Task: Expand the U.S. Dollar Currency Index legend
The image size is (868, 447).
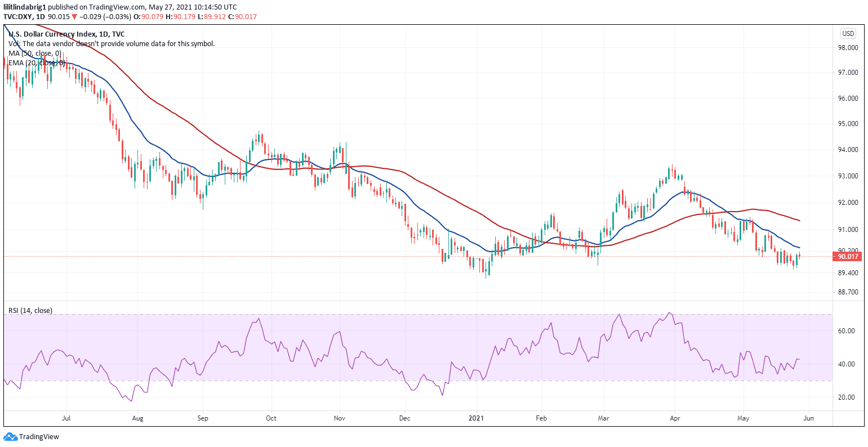Action: 68,34
